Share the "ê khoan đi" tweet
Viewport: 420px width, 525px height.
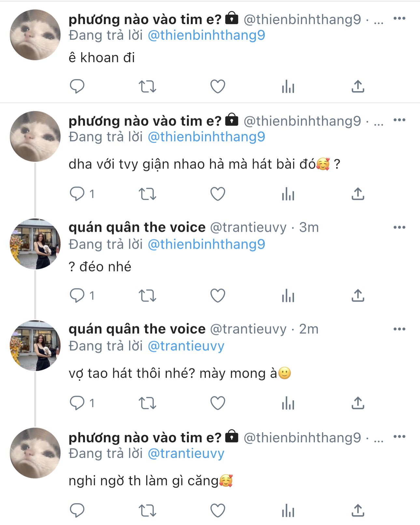[358, 86]
